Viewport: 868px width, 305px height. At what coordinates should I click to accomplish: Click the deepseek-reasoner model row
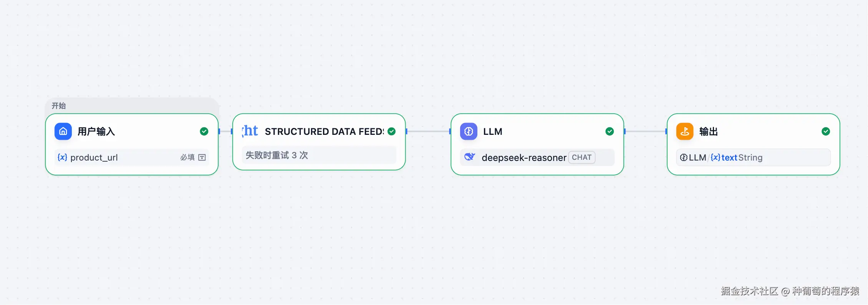click(523, 157)
